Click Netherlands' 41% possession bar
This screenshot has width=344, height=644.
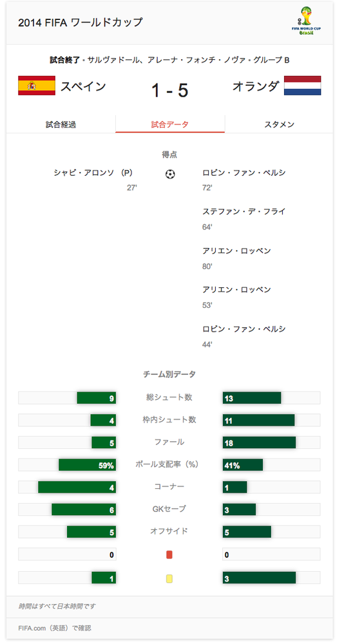(242, 465)
